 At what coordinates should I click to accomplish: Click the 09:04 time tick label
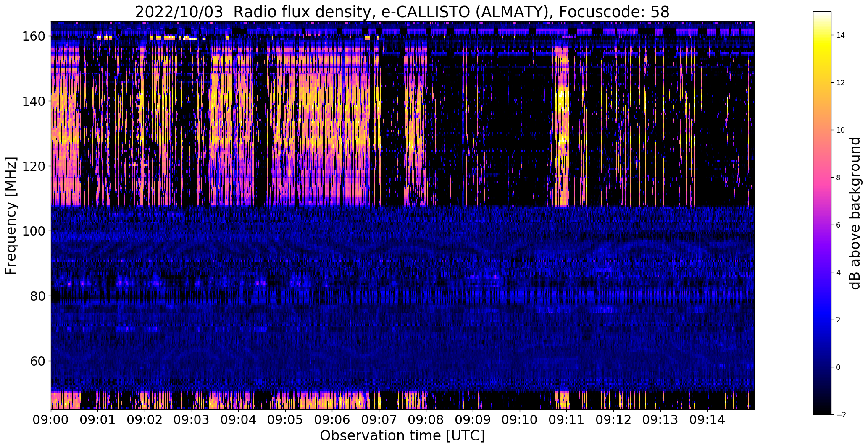(x=239, y=419)
